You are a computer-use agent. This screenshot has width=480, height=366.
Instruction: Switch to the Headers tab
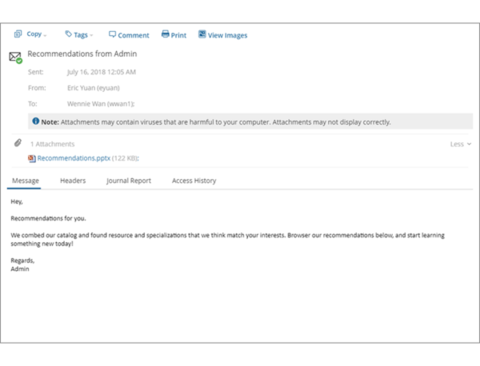(73, 181)
